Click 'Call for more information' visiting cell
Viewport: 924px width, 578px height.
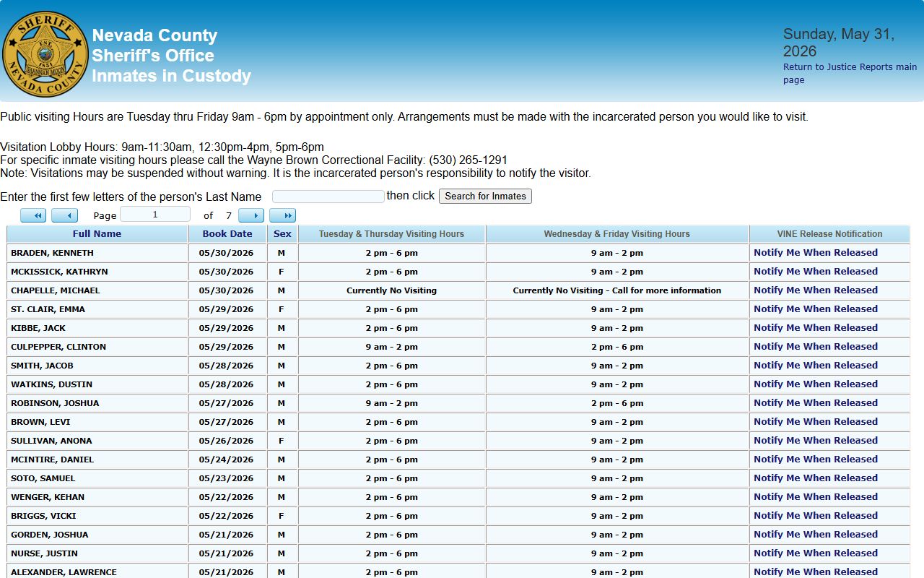point(617,290)
